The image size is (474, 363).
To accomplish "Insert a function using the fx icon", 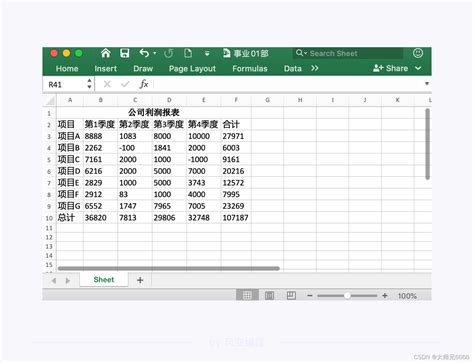I will point(144,84).
